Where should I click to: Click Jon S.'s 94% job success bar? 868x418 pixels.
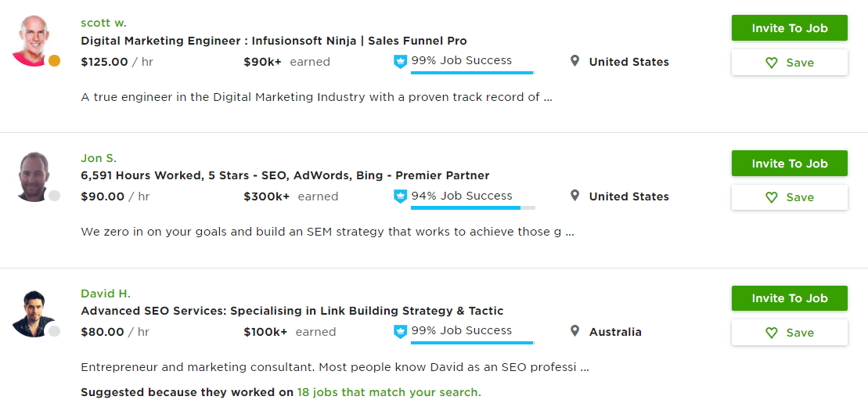pyautogui.click(x=473, y=207)
